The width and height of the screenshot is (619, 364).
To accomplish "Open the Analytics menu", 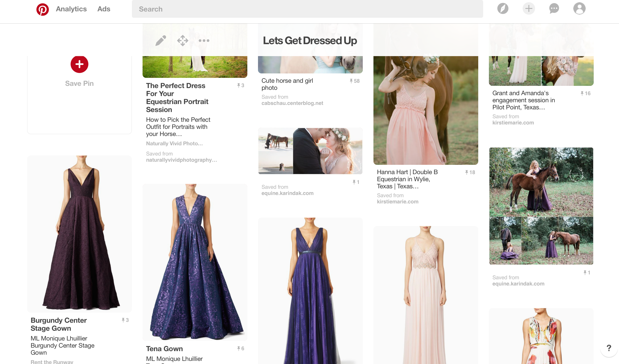I will (71, 9).
